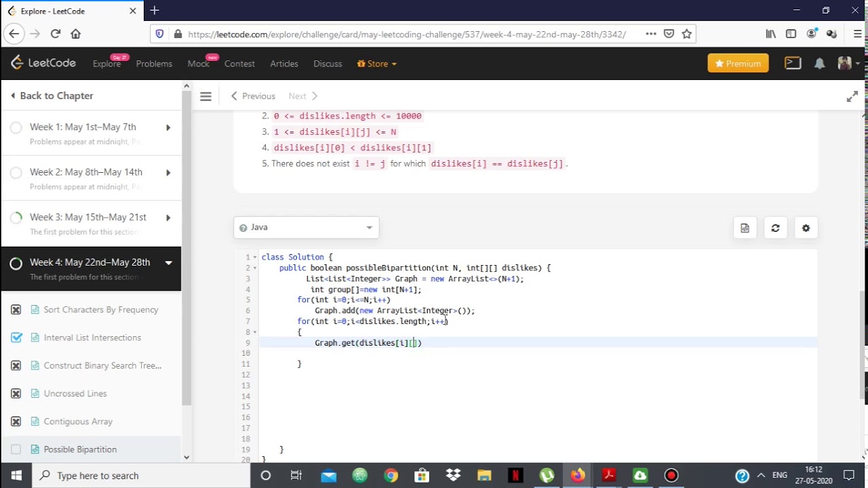
Task: Open the Discuss nav item
Action: coord(328,64)
